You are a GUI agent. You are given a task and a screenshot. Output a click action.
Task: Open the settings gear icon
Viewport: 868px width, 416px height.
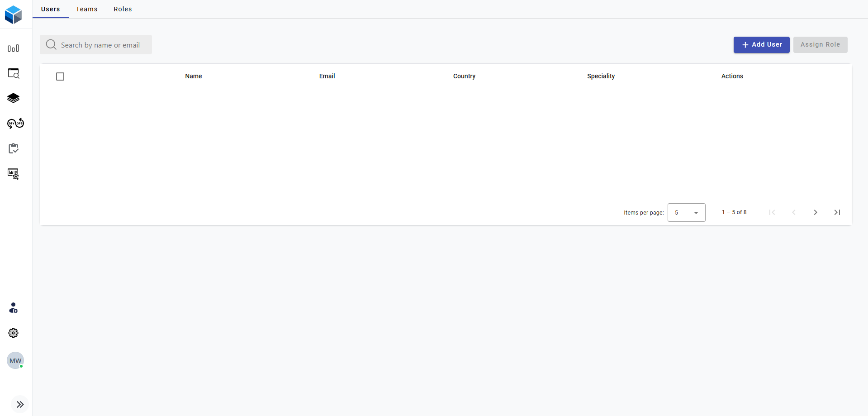14,333
